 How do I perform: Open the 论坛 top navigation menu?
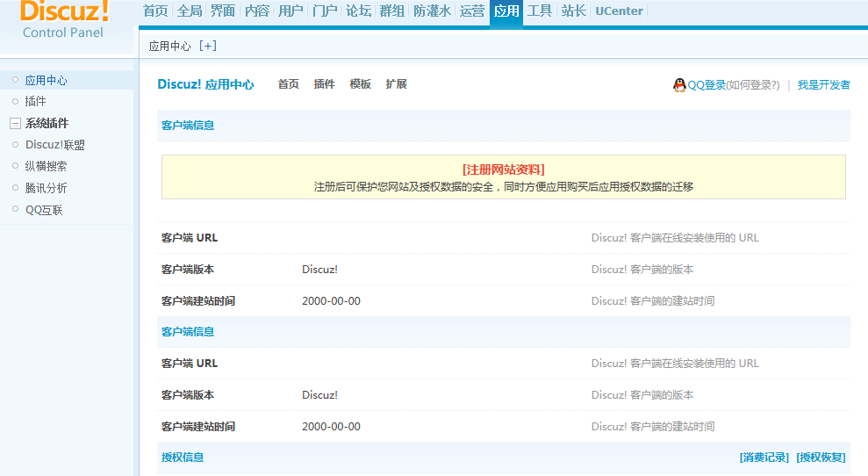click(359, 11)
